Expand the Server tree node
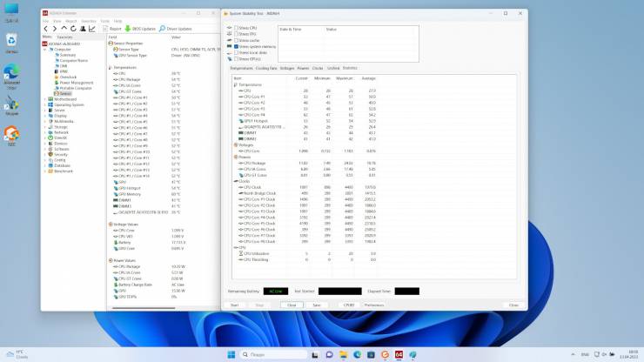Image resolution: width=644 pixels, height=362 pixels. (45, 111)
